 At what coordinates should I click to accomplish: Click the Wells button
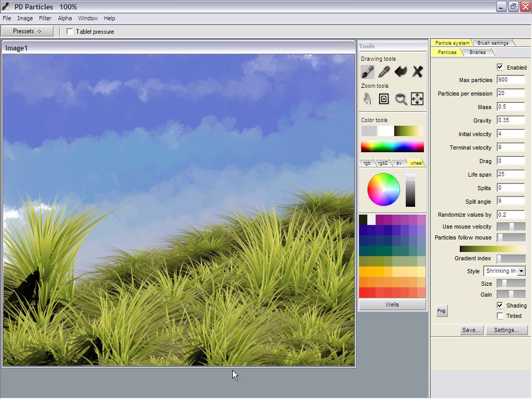click(392, 304)
